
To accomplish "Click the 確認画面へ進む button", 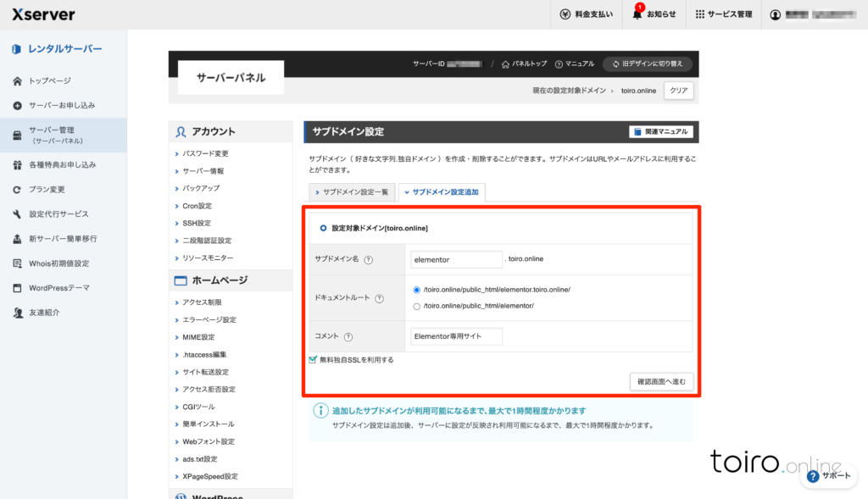I will point(662,382).
